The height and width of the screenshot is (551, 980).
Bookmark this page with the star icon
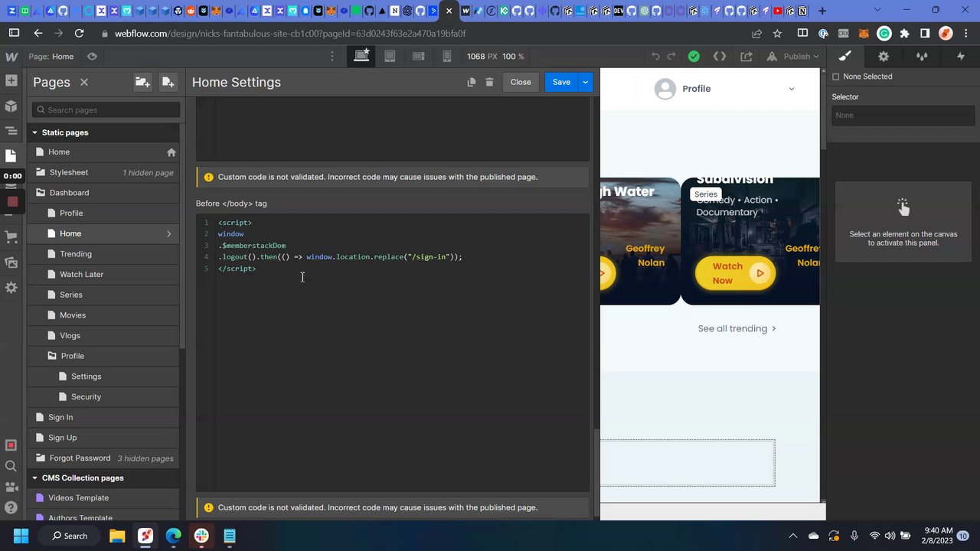pyautogui.click(x=777, y=34)
